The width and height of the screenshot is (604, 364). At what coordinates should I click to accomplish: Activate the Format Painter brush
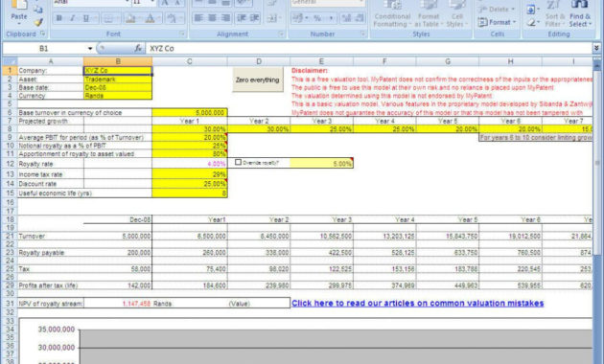click(38, 22)
